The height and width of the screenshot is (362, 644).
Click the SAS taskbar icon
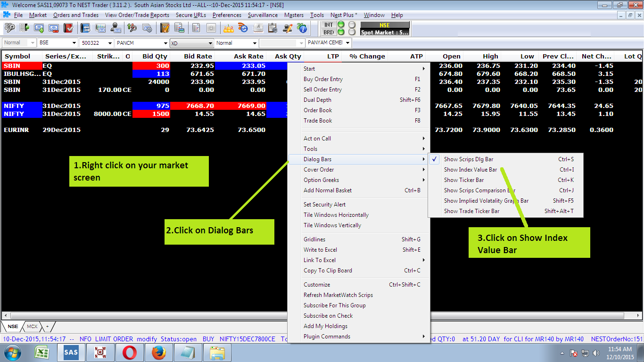tap(71, 353)
